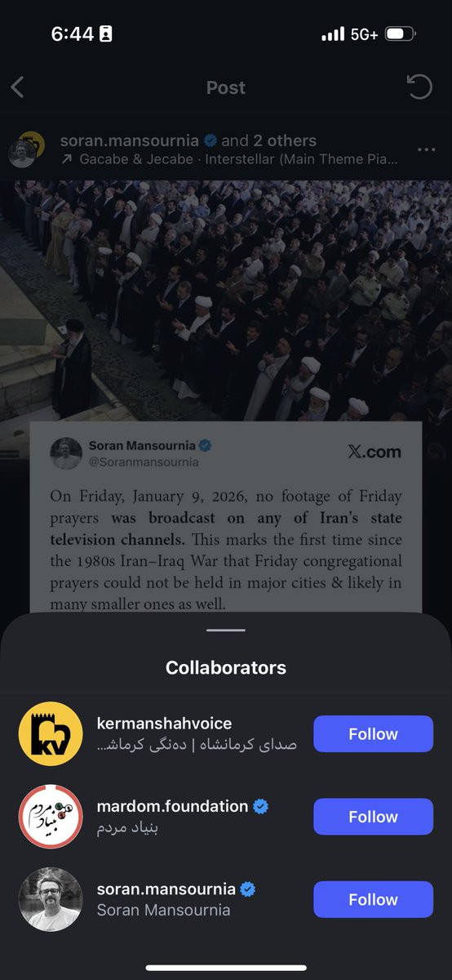Open the mardom.foundation profile picture

51,817
